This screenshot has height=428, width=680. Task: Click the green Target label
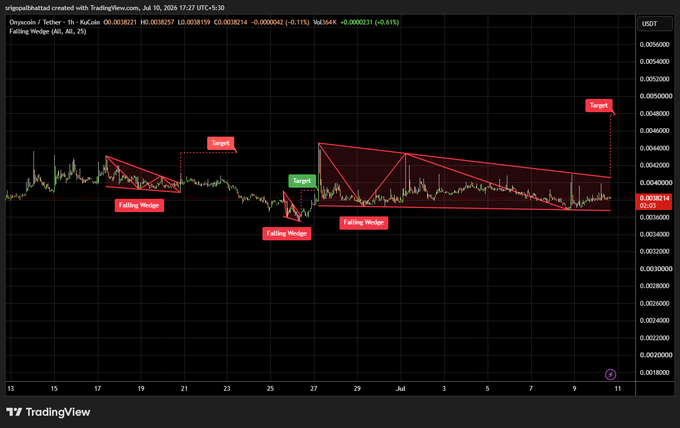[302, 181]
